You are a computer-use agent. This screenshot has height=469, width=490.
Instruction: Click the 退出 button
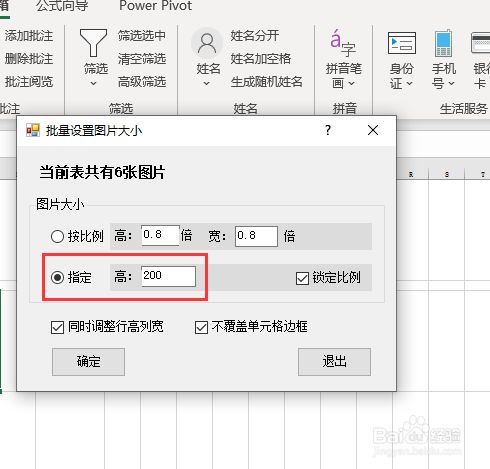click(x=334, y=362)
